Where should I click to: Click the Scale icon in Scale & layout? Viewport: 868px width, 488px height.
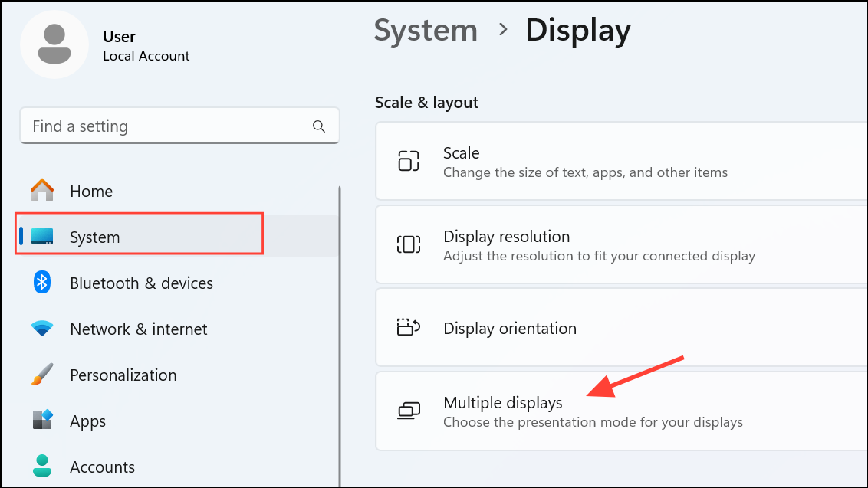point(409,162)
